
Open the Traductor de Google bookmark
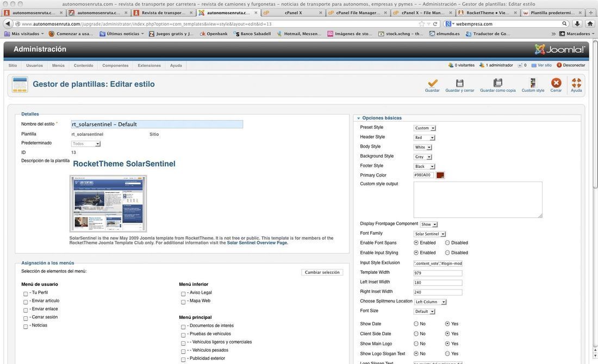(x=488, y=34)
